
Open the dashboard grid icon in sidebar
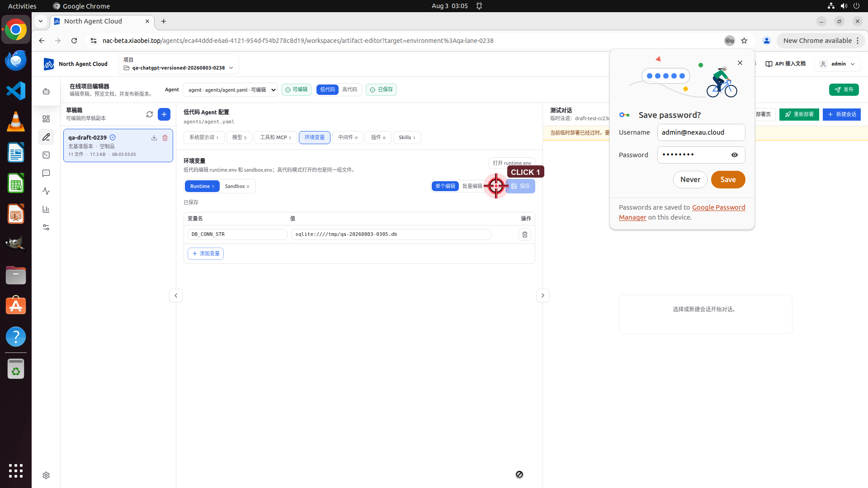click(46, 119)
